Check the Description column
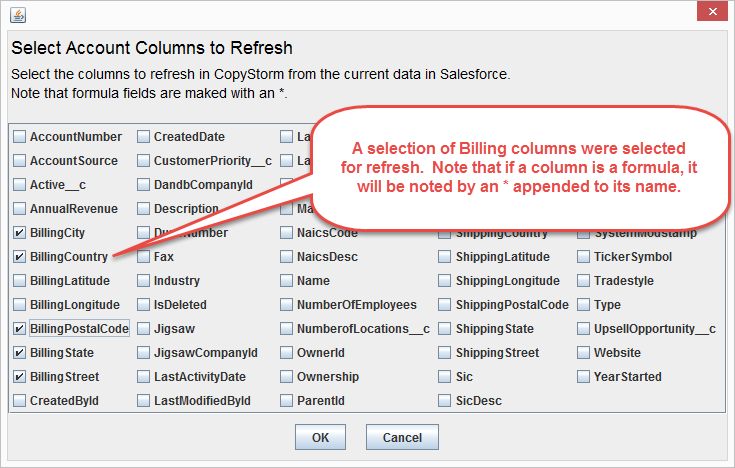Screen dimensions: 735x468 pyautogui.click(x=143, y=209)
